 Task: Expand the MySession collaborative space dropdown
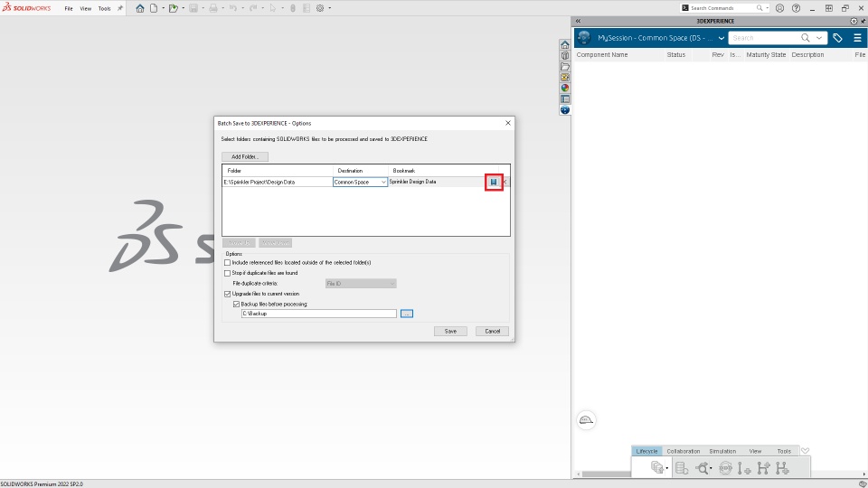click(722, 38)
